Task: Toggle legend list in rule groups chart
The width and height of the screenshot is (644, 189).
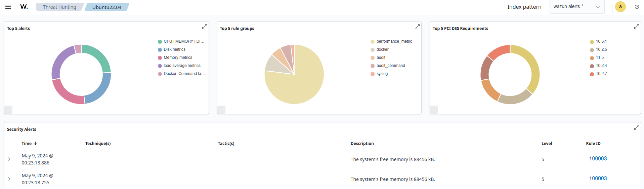Action: point(221,110)
